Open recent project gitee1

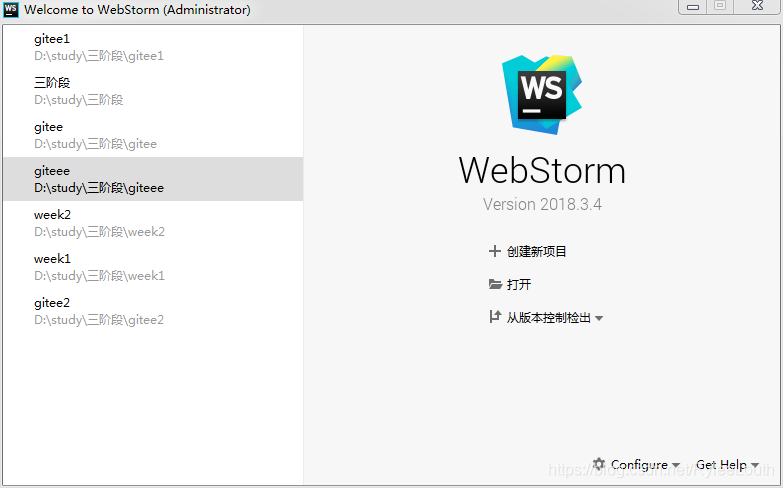[x=153, y=47]
